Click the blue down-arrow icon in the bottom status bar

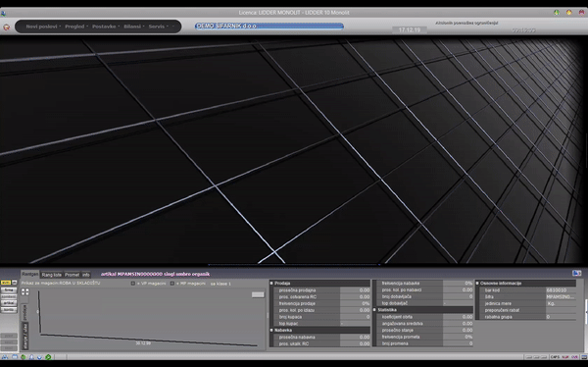point(40,357)
